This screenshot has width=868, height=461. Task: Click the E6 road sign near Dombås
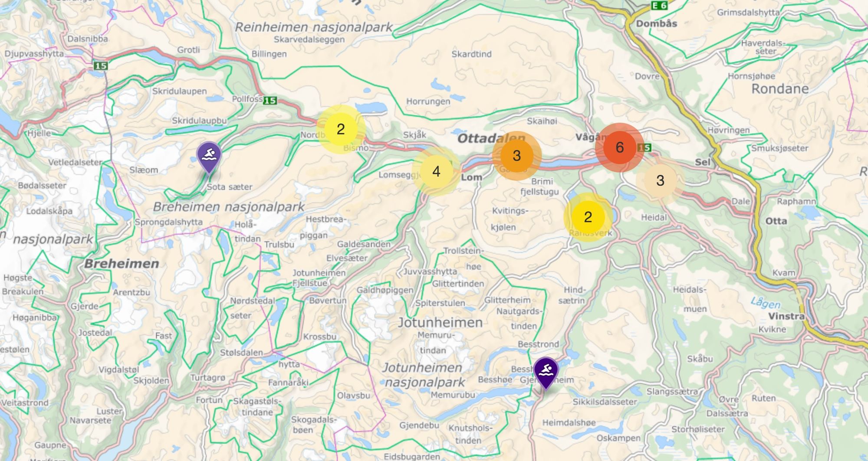click(x=659, y=6)
